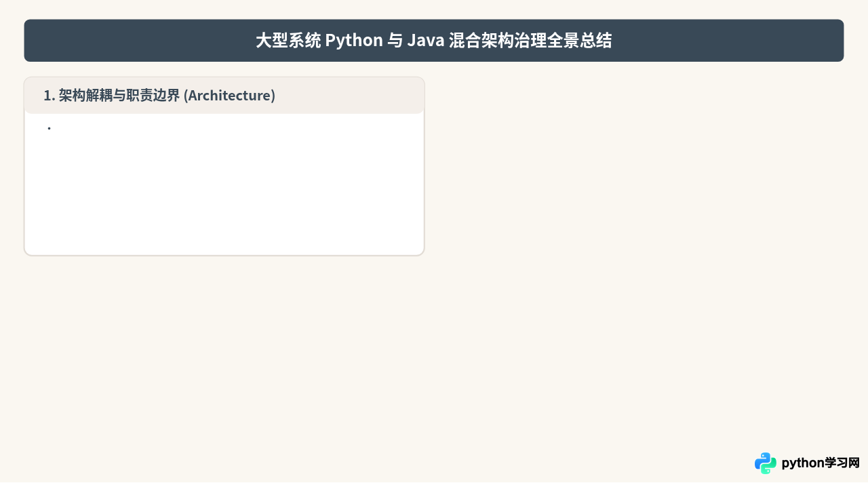The height and width of the screenshot is (483, 868).
Task: Click the Python logo icon
Action: [x=766, y=463]
